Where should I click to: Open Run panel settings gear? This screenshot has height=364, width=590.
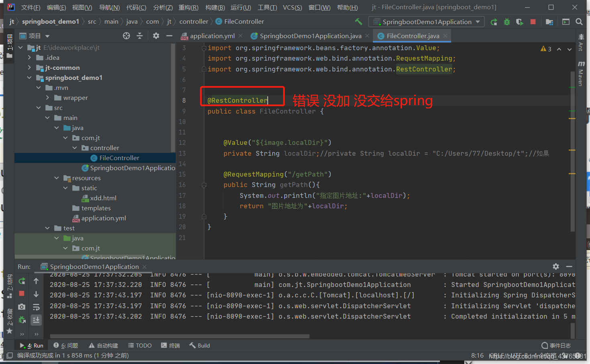(556, 266)
